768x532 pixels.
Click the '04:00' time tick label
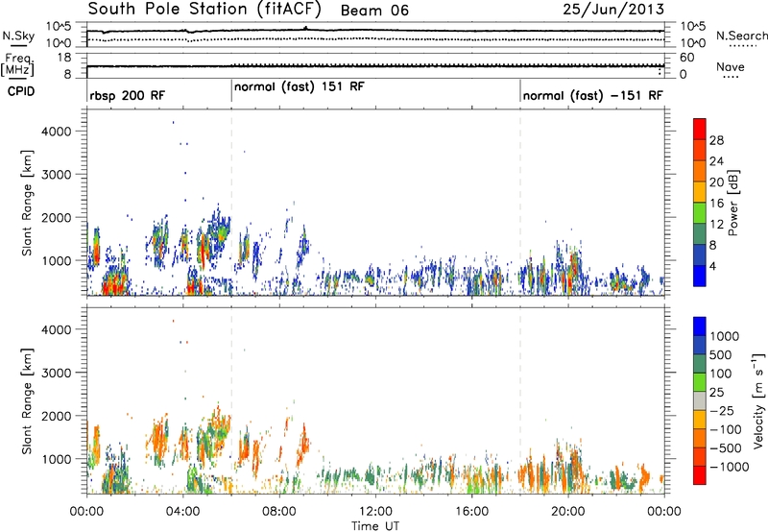(182, 512)
